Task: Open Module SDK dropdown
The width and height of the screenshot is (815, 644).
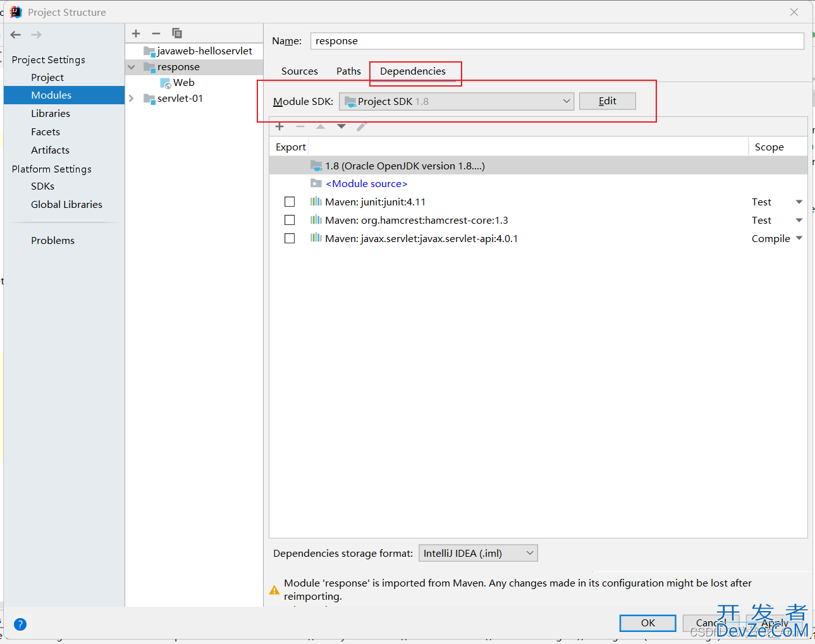Action: tap(457, 101)
